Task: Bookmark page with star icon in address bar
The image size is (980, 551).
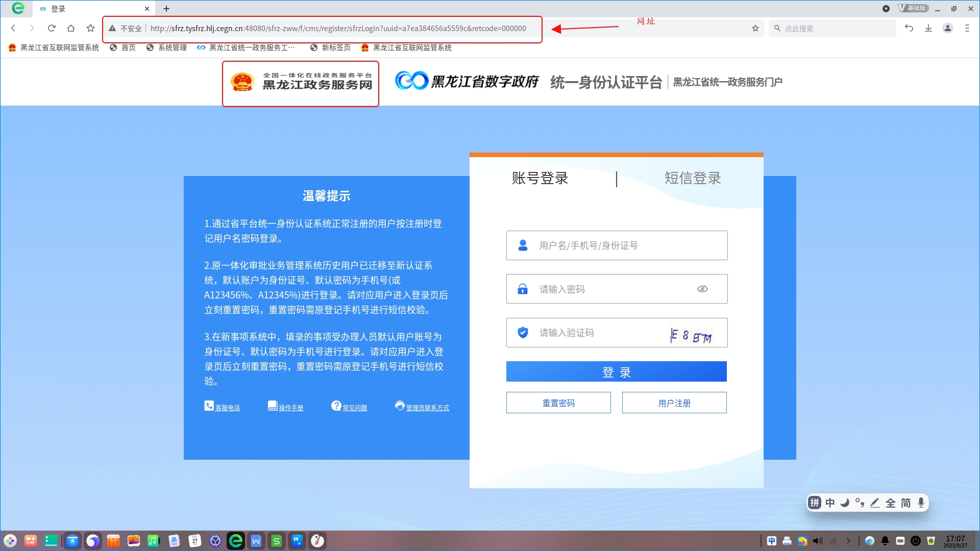Action: tap(755, 29)
